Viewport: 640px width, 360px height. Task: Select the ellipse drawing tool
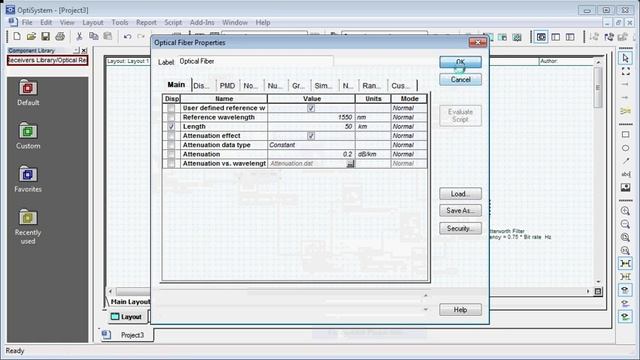(x=625, y=148)
